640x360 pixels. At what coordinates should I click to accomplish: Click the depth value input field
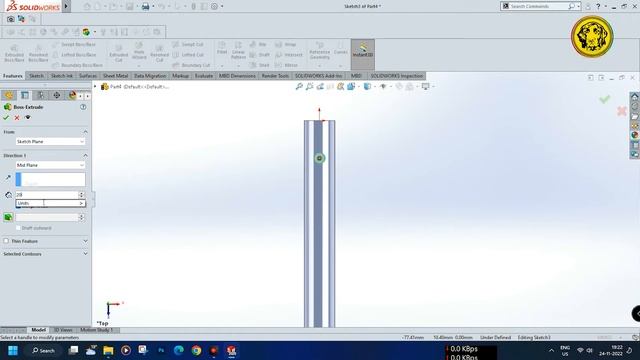pos(47,195)
